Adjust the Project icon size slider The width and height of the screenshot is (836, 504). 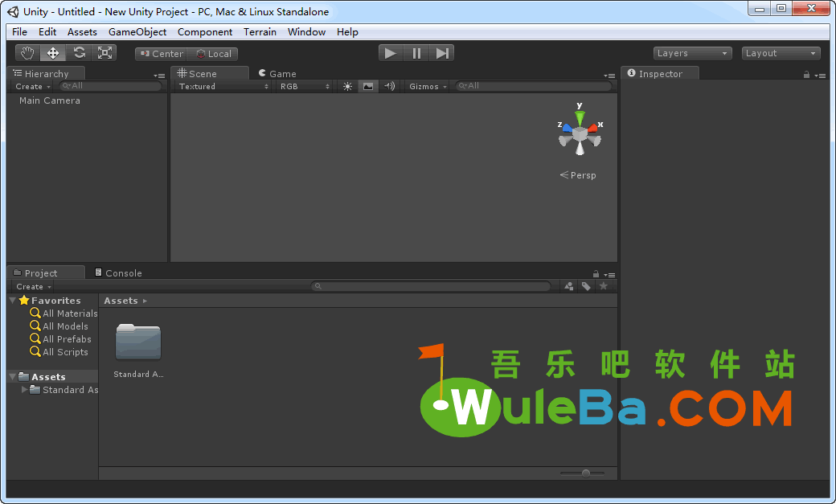(x=585, y=473)
